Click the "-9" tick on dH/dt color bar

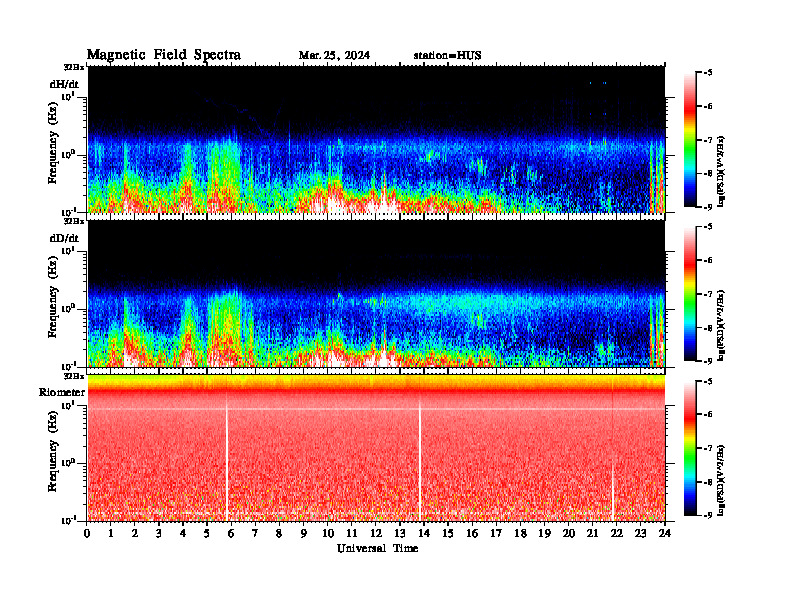708,207
